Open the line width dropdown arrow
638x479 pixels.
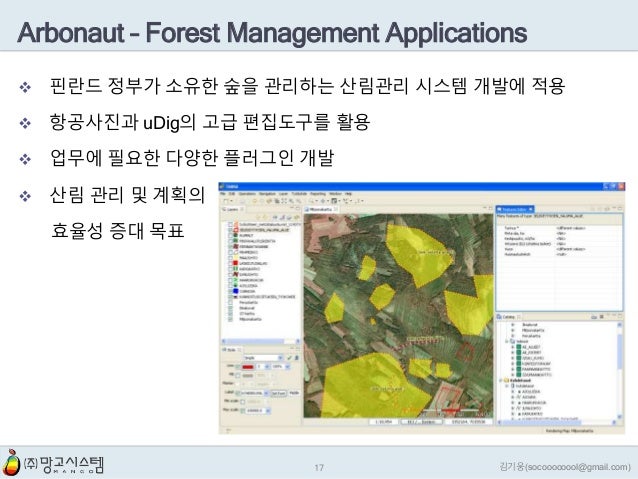point(267,367)
